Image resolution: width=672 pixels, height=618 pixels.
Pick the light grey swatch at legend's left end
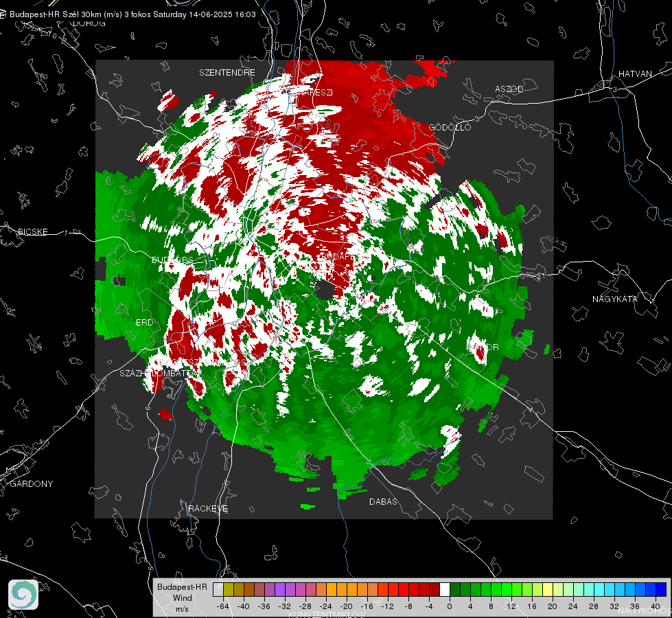point(218,589)
